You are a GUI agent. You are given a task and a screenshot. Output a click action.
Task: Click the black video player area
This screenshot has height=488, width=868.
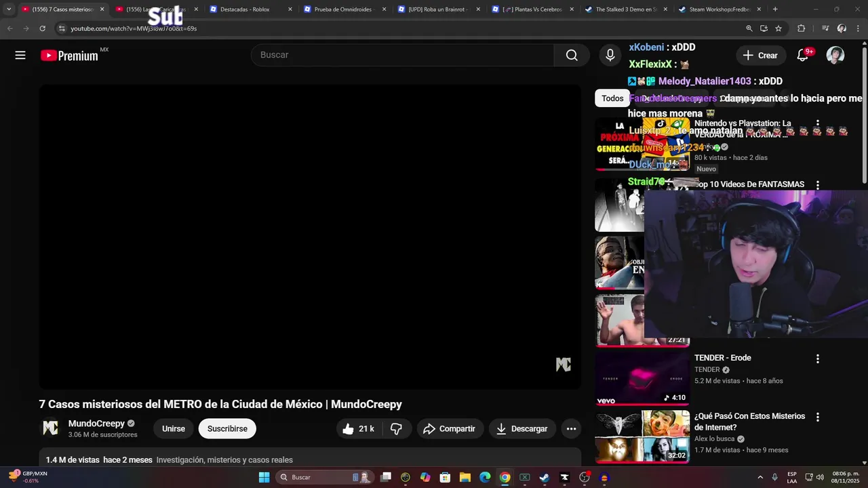pyautogui.click(x=310, y=237)
